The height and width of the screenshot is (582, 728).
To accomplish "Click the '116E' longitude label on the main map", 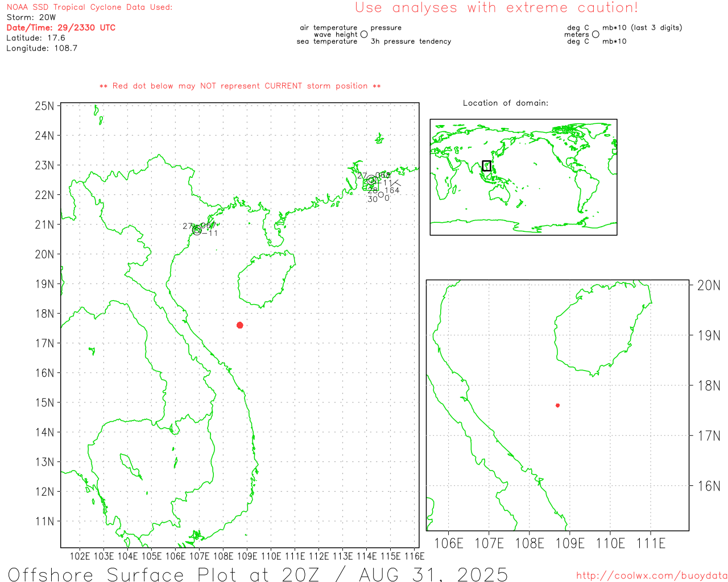I will pyautogui.click(x=414, y=556).
